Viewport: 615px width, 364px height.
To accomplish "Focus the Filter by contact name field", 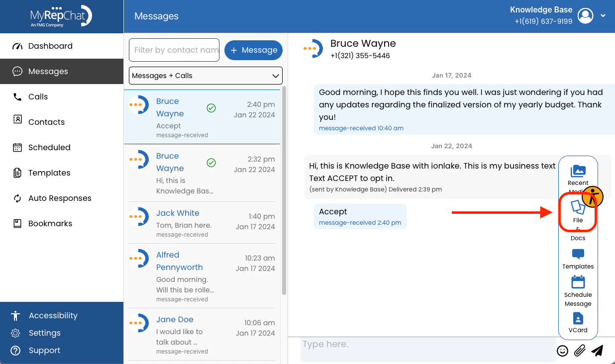I will (x=174, y=50).
